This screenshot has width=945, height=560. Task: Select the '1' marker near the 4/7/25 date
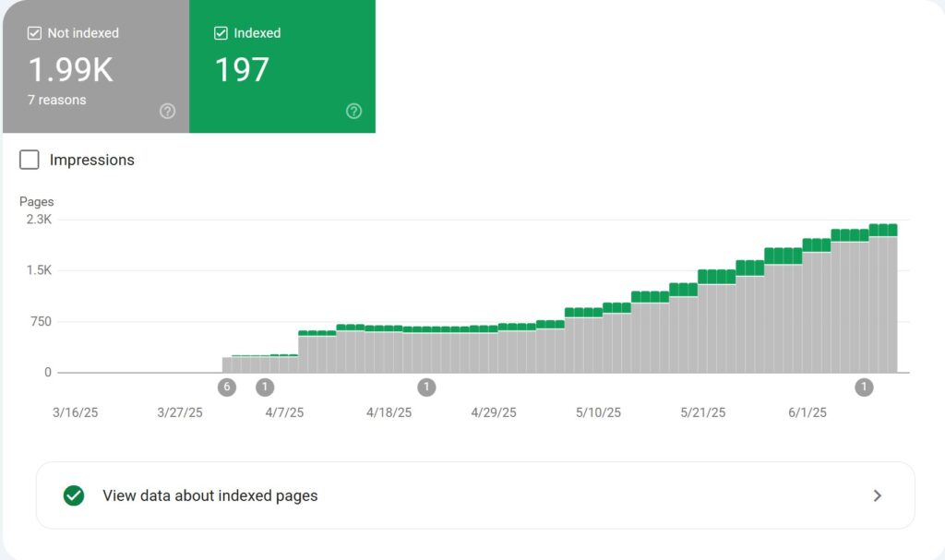click(x=265, y=387)
